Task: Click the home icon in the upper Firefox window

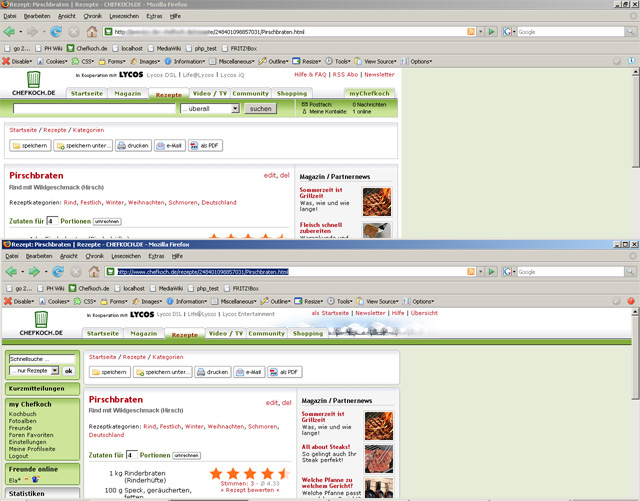Action: tap(94, 32)
